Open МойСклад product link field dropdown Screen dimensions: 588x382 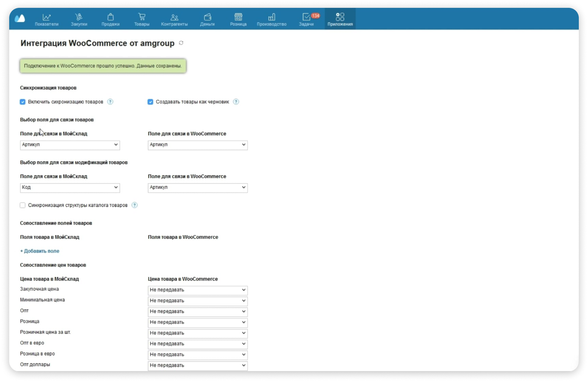click(70, 145)
